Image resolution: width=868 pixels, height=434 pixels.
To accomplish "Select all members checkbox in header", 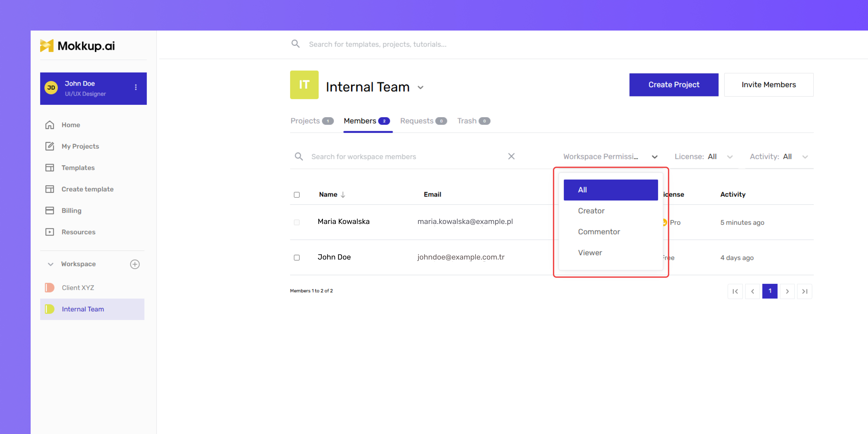I will tap(296, 195).
